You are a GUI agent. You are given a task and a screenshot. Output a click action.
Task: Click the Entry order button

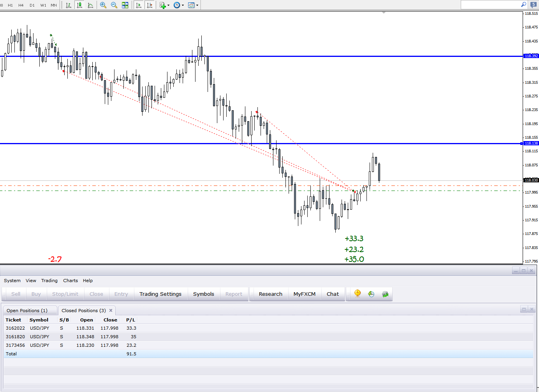(x=121, y=294)
